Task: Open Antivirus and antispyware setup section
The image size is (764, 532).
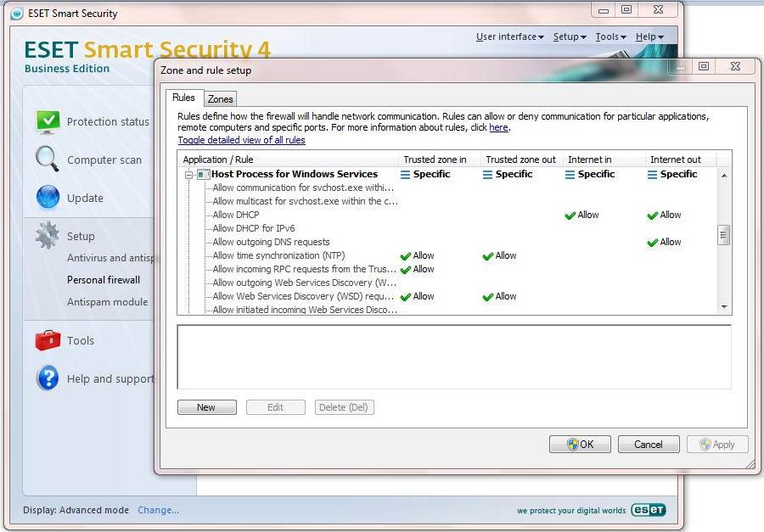Action: tap(110, 258)
